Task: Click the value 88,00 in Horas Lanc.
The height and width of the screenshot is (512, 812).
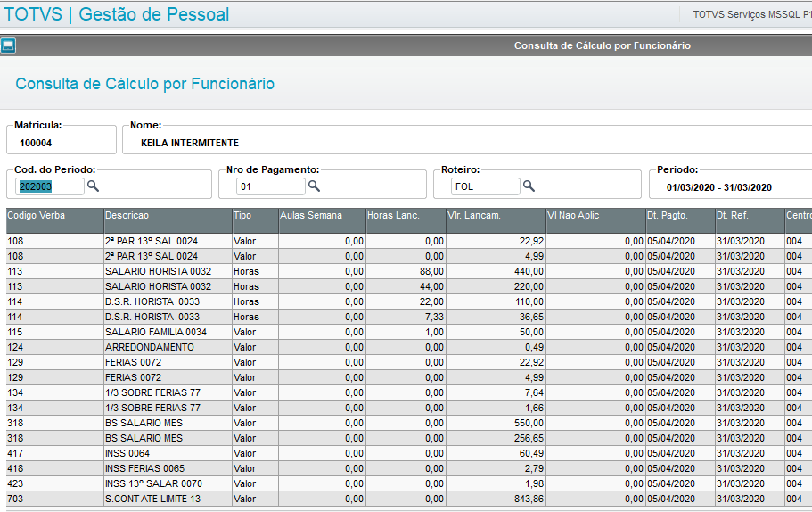Action: [x=431, y=271]
